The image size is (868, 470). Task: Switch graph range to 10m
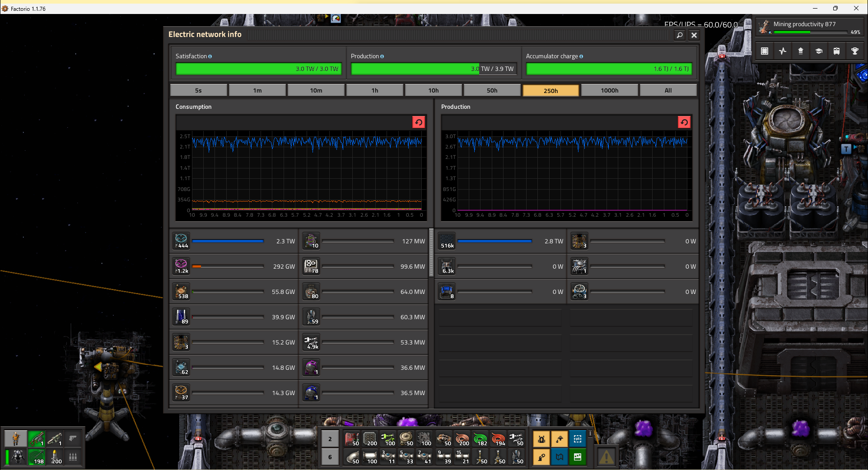[x=316, y=90]
